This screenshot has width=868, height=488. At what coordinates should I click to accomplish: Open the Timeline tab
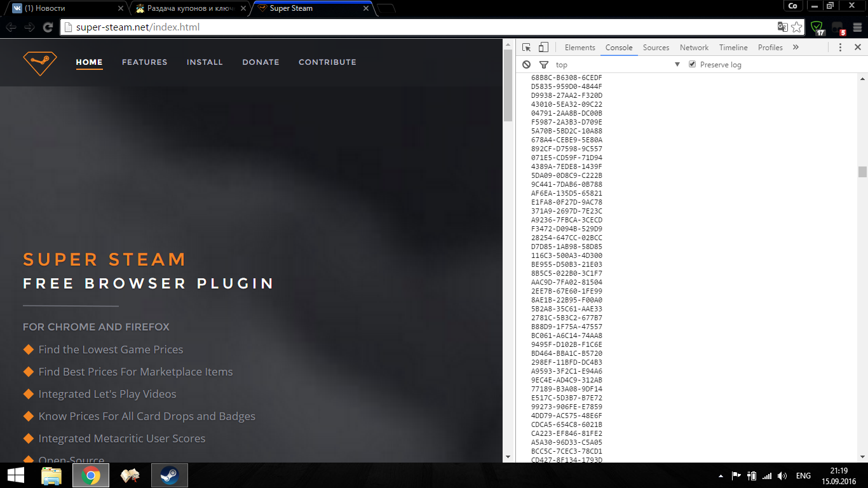(733, 48)
